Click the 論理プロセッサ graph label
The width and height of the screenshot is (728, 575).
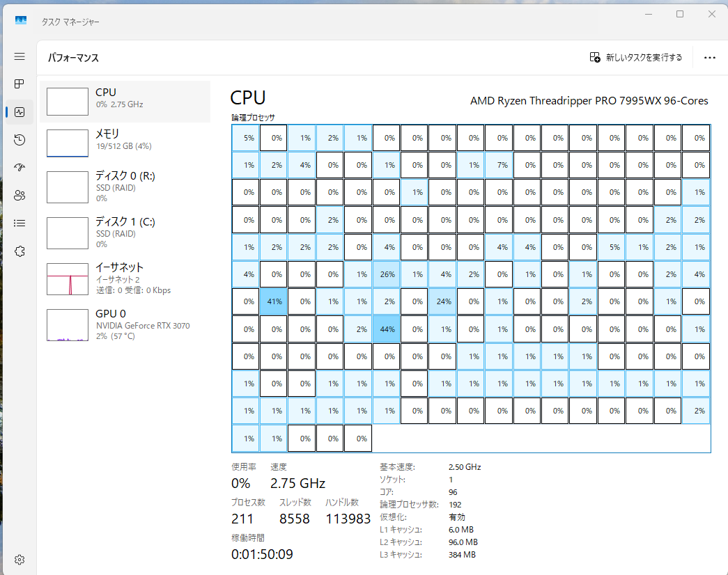(x=253, y=118)
